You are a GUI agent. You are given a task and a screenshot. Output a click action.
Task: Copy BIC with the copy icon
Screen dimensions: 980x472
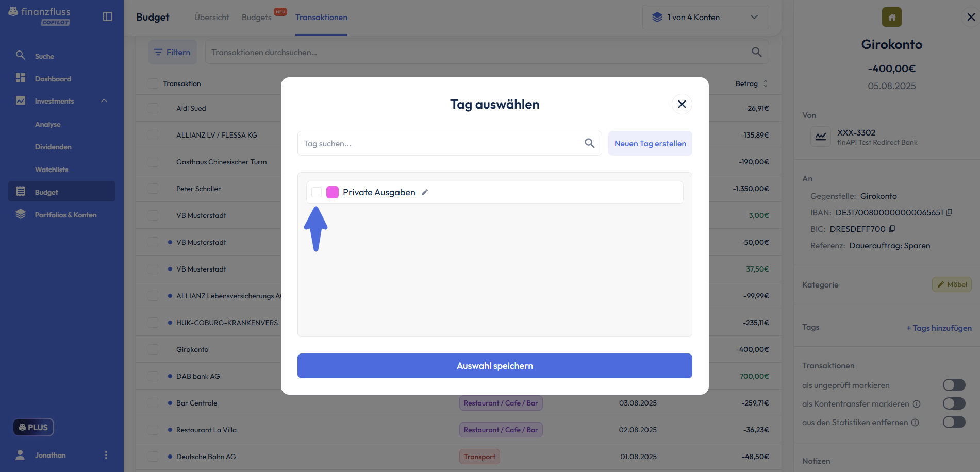(892, 229)
